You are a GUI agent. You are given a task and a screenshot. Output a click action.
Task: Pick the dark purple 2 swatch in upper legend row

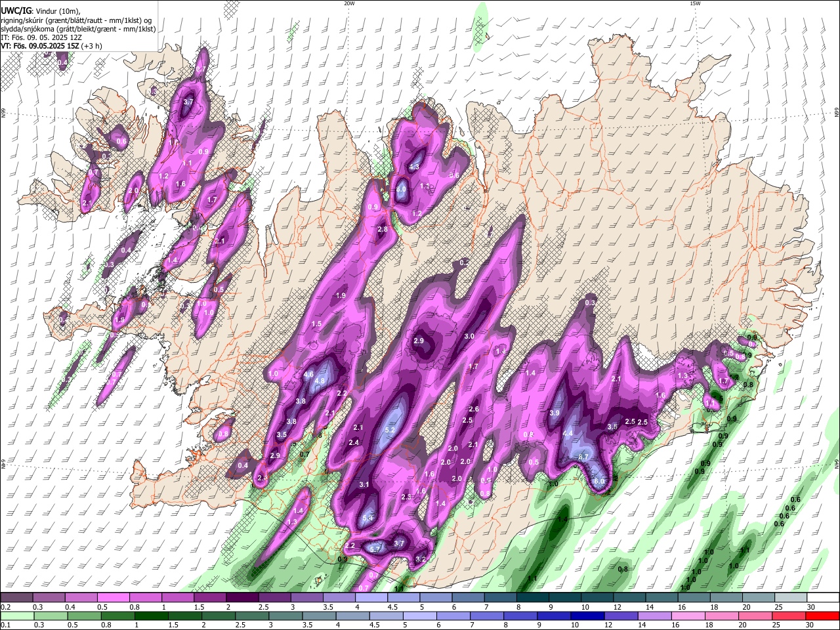242,598
